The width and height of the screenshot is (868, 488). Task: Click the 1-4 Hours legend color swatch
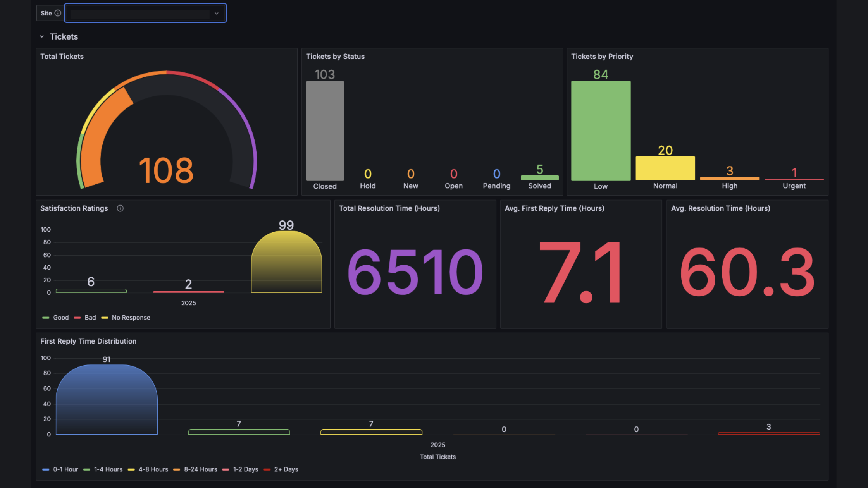pos(87,469)
